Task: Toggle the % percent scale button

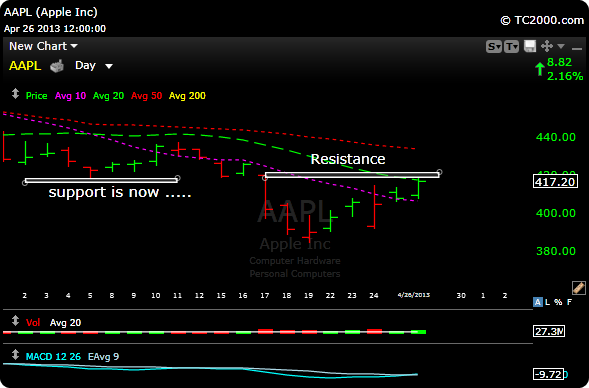Action: click(x=558, y=302)
